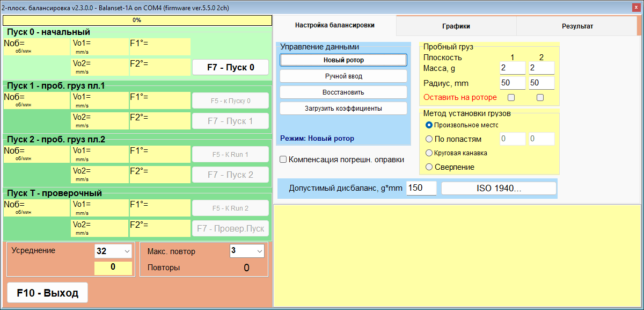Click the F7 - Пуск 1 button

(230, 121)
